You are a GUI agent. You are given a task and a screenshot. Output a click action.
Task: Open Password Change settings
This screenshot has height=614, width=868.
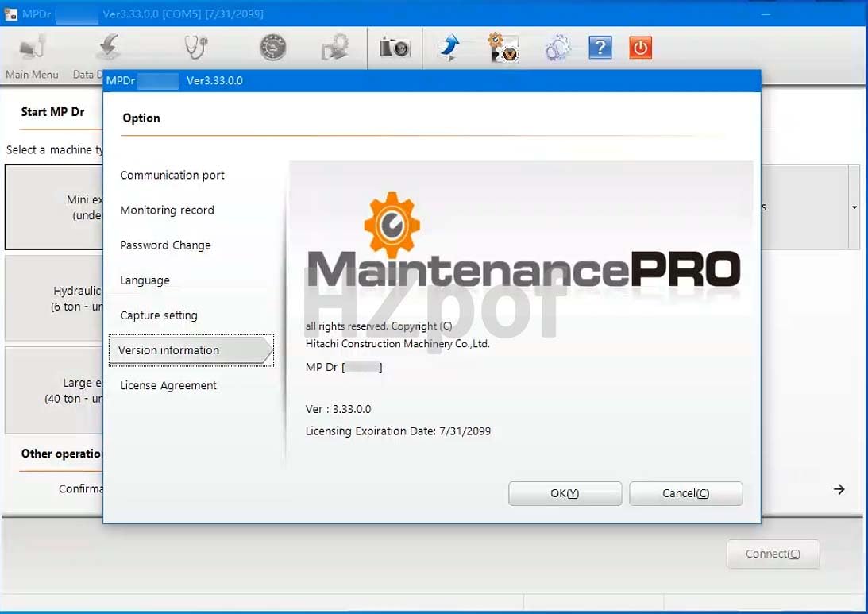click(164, 245)
